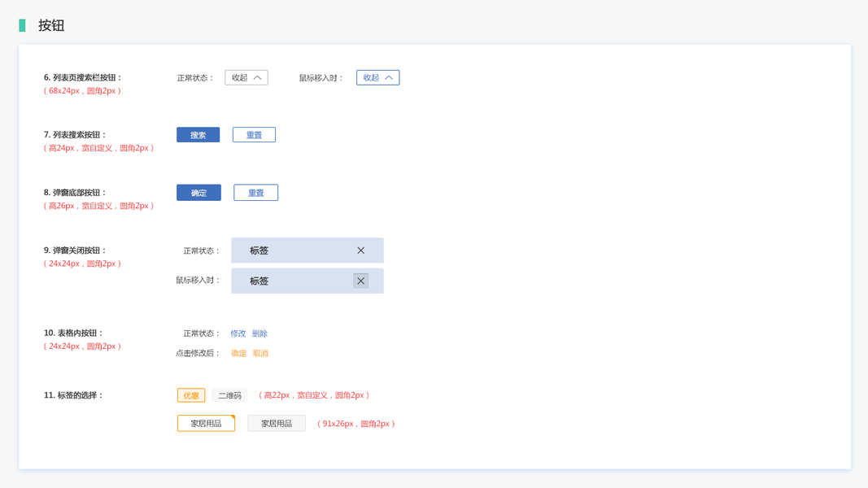Viewport: 868px width, 488px height.
Task: Click the 点击修改后 label
Action: click(198, 353)
